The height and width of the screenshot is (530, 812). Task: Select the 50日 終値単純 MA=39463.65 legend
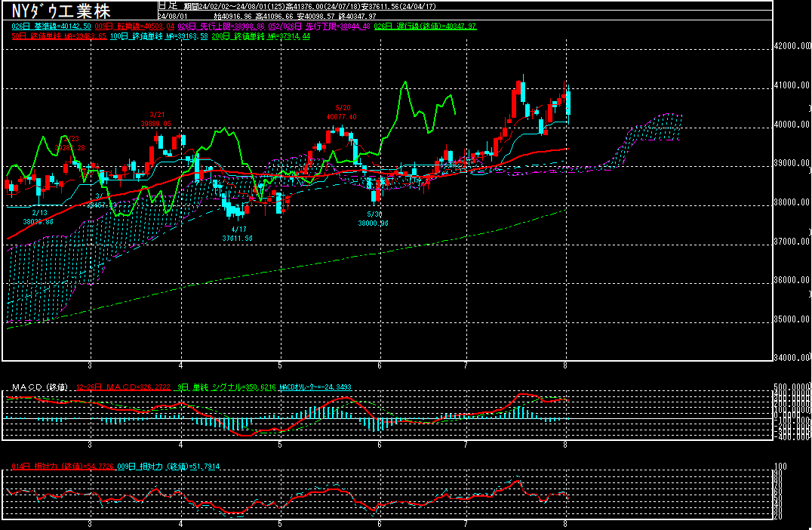tap(59, 36)
